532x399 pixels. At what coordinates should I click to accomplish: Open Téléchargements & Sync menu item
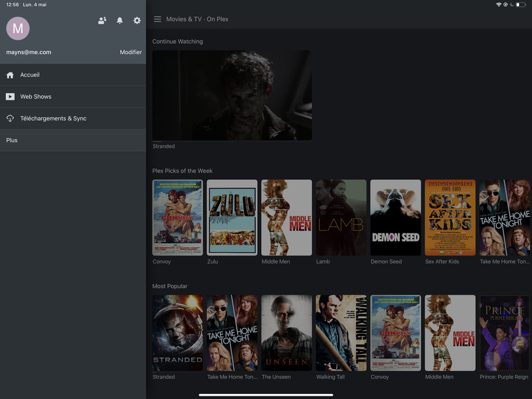(x=73, y=118)
